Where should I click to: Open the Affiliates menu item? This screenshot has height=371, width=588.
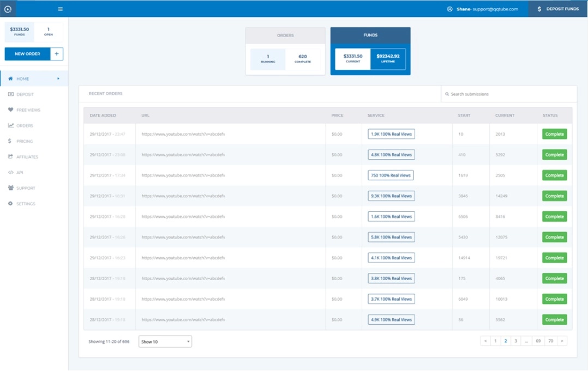point(34,157)
